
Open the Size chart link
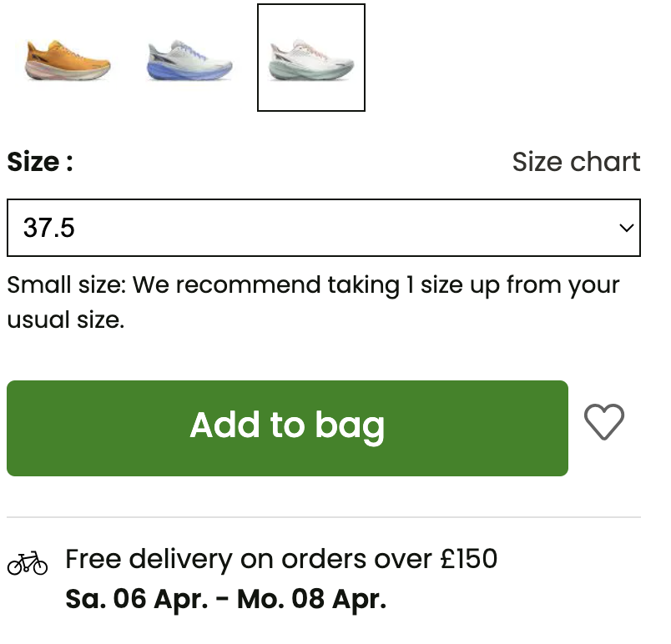point(576,162)
